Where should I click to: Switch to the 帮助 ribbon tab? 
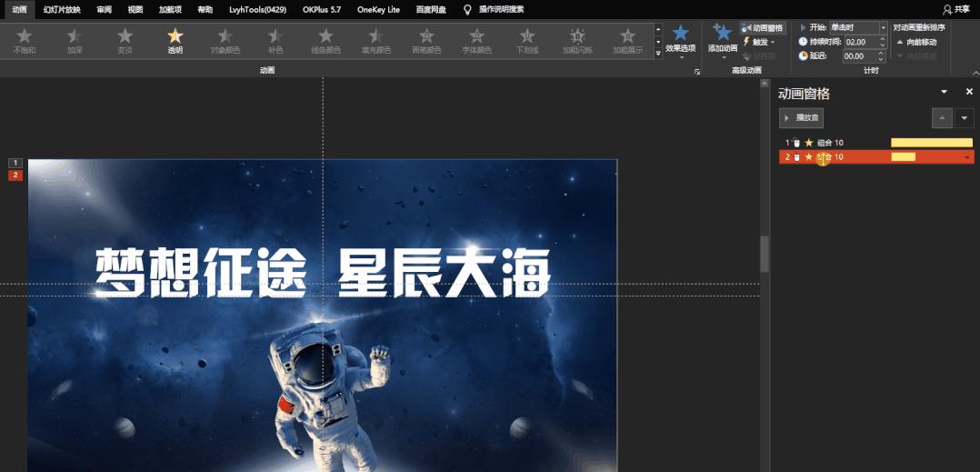click(205, 9)
